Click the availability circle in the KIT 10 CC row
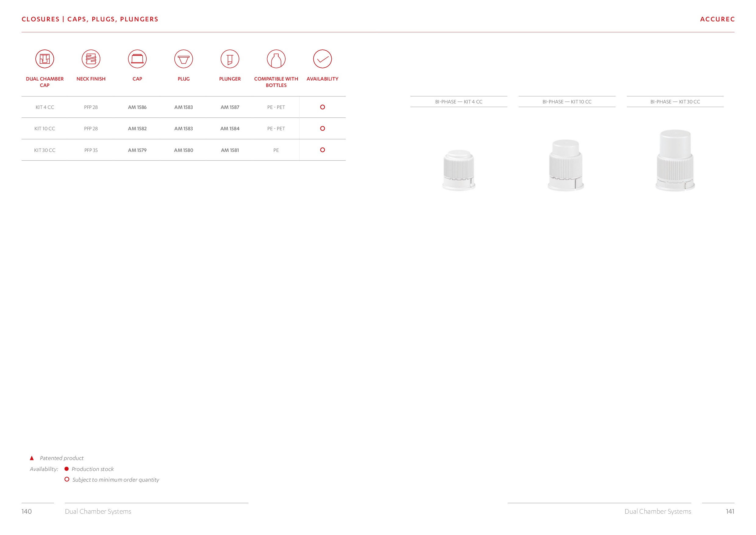The height and width of the screenshot is (535, 756). [323, 128]
